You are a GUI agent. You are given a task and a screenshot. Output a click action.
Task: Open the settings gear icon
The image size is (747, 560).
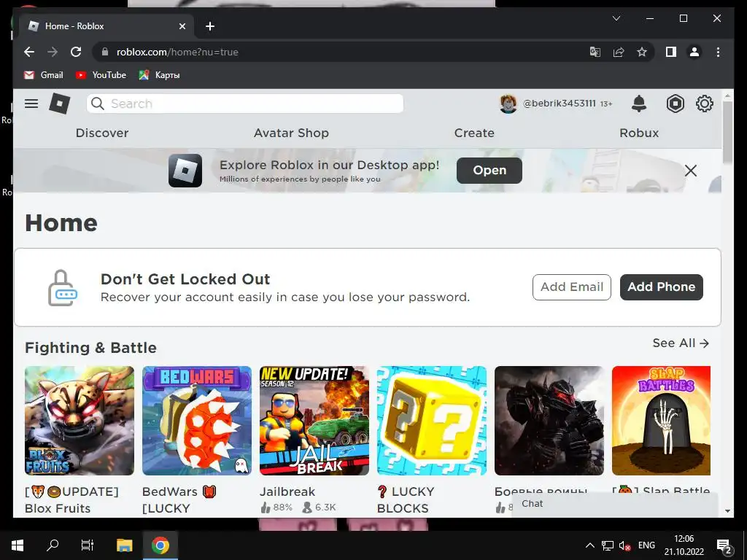704,104
